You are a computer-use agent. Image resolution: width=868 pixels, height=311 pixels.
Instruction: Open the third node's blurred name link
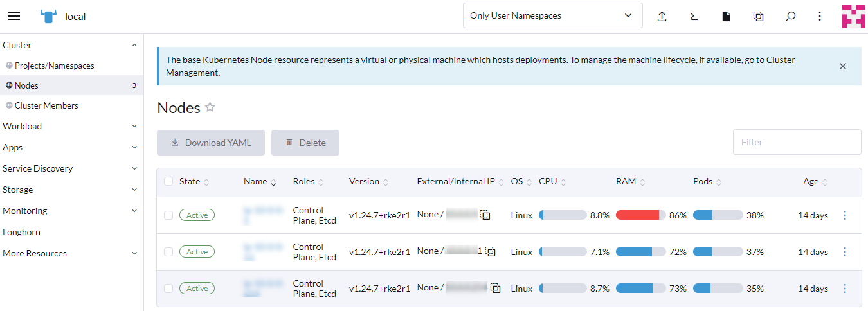[x=262, y=289]
